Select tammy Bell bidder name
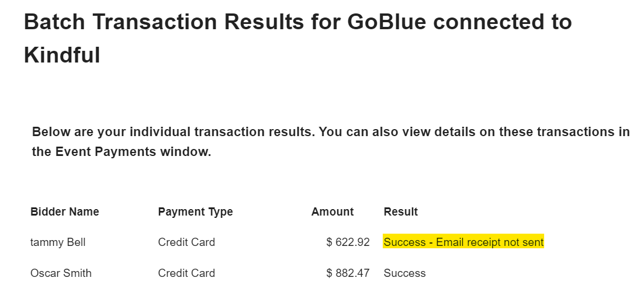The height and width of the screenshot is (295, 644). point(58,242)
